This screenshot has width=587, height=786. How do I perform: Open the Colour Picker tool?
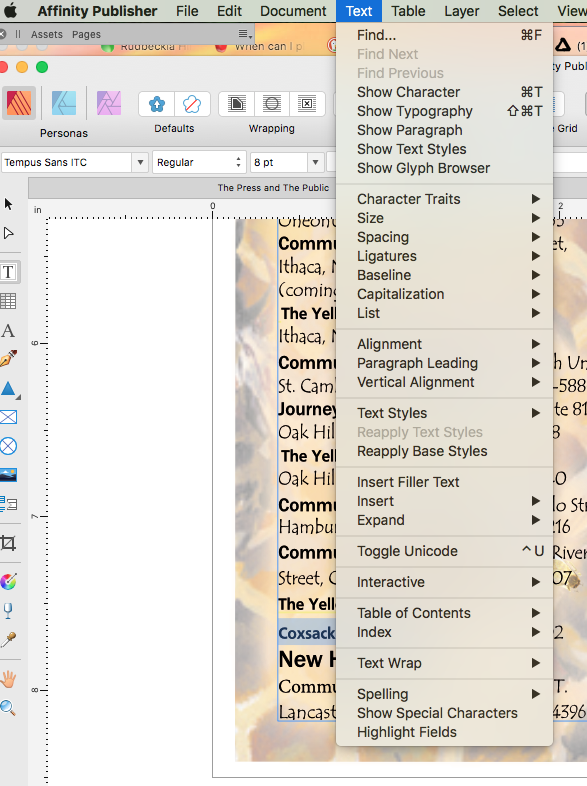click(9, 639)
